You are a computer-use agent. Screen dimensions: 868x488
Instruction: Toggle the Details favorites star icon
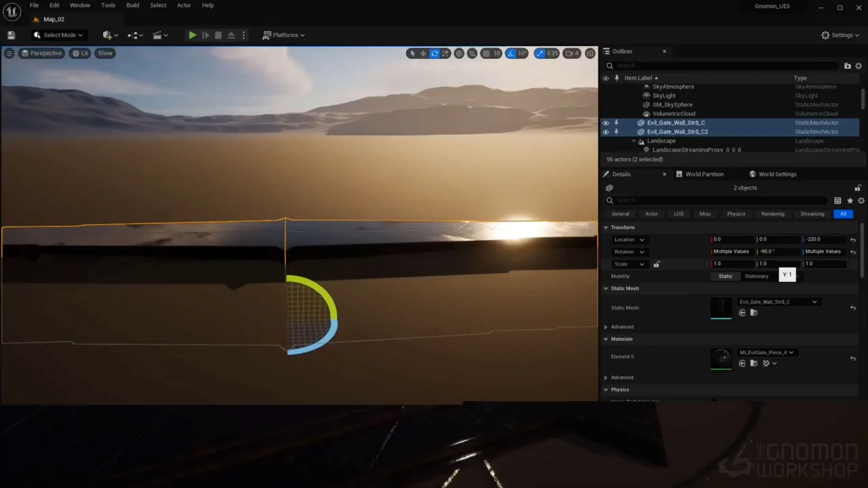(850, 201)
